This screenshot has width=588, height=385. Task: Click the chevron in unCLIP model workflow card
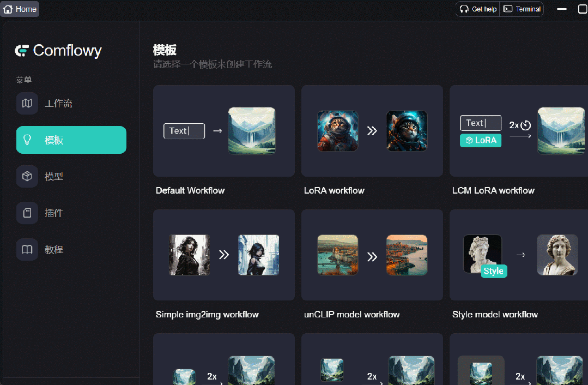372,255
